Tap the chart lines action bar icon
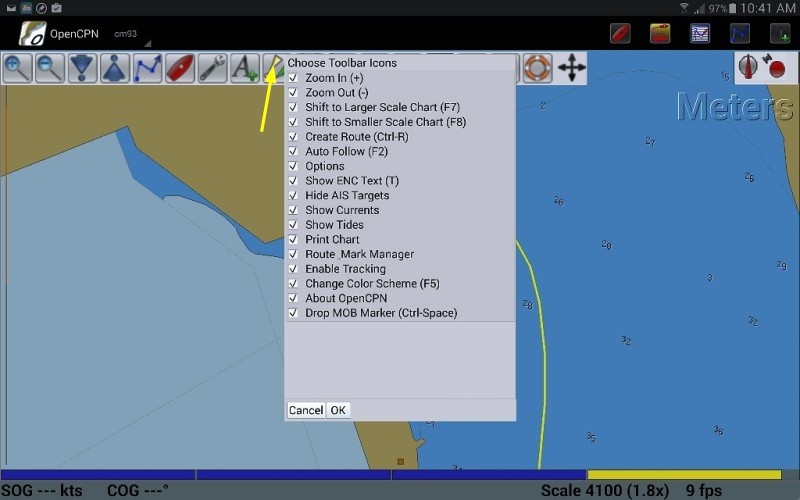800x500 pixels. pyautogui.click(x=700, y=34)
